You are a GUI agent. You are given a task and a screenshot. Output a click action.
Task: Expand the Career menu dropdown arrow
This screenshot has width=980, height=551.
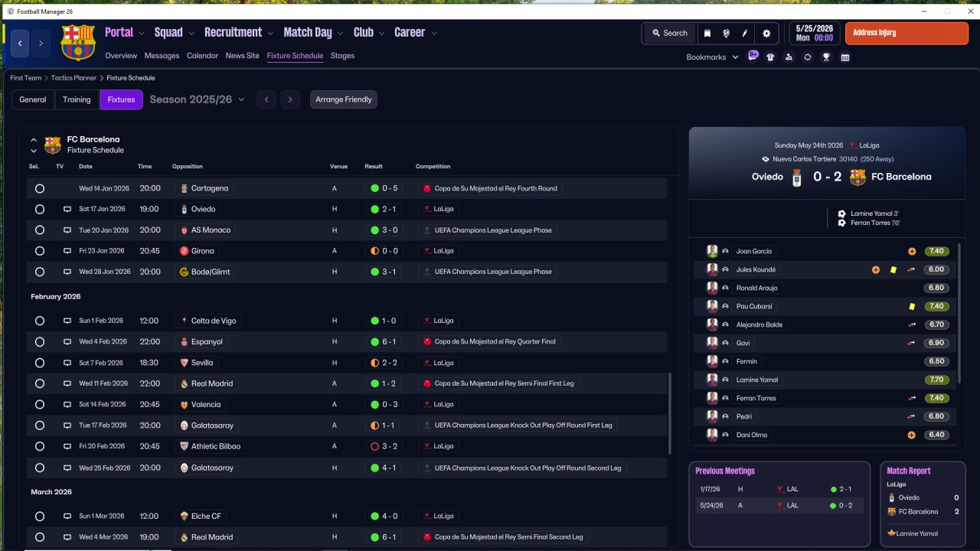434,33
